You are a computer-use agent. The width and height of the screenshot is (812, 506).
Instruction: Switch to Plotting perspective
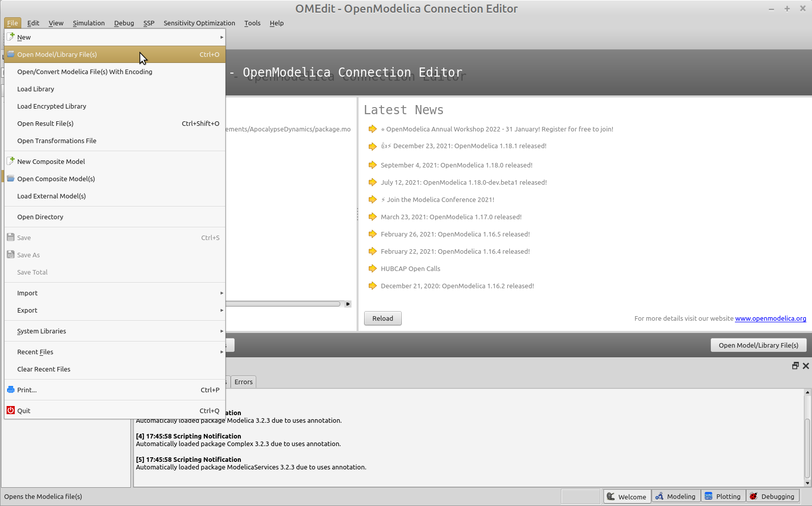(723, 496)
